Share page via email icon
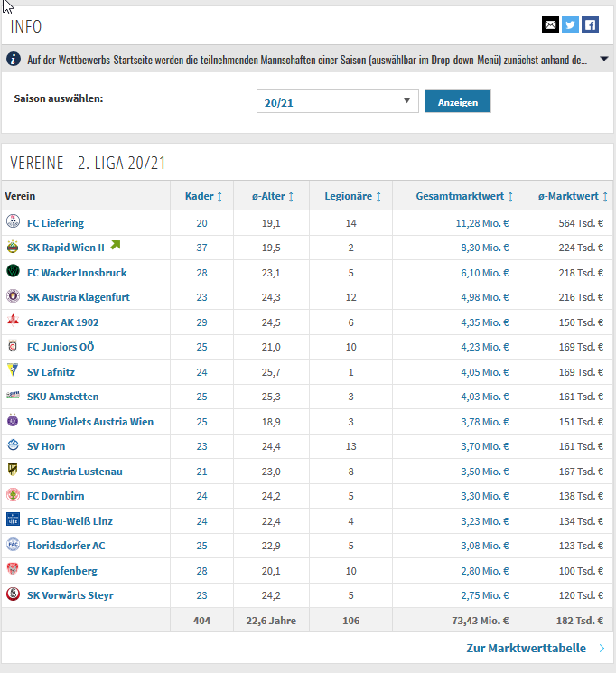Image resolution: width=616 pixels, height=673 pixels. click(x=550, y=25)
